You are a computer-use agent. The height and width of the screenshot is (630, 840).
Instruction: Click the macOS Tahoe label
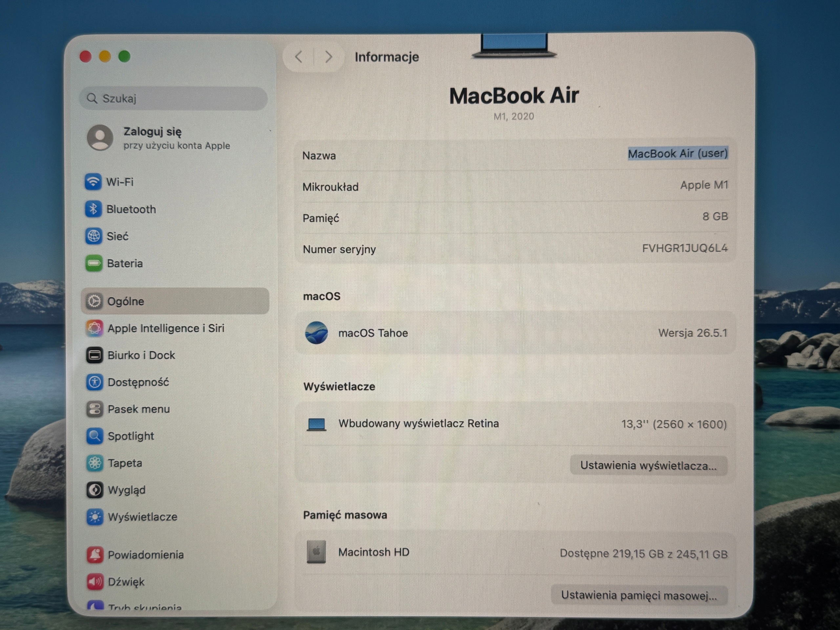pos(373,333)
